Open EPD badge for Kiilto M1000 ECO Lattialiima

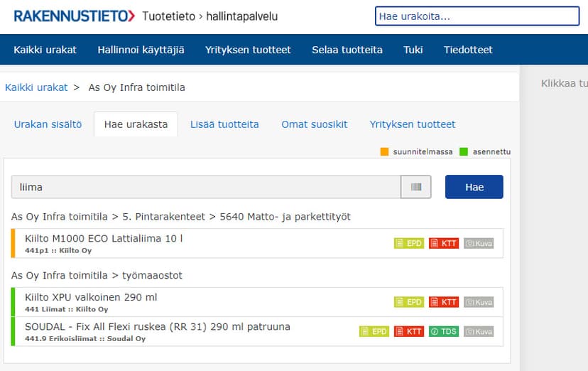[x=409, y=244]
